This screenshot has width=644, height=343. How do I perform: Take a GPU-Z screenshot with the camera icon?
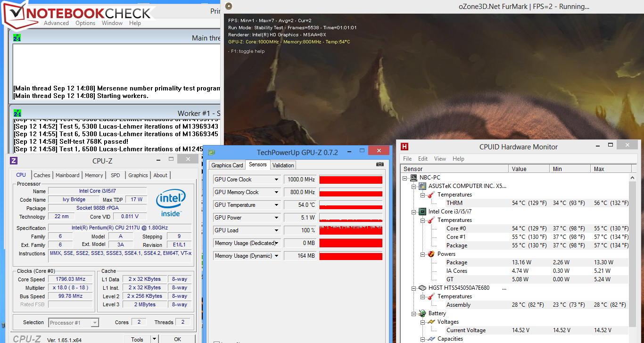(x=380, y=164)
